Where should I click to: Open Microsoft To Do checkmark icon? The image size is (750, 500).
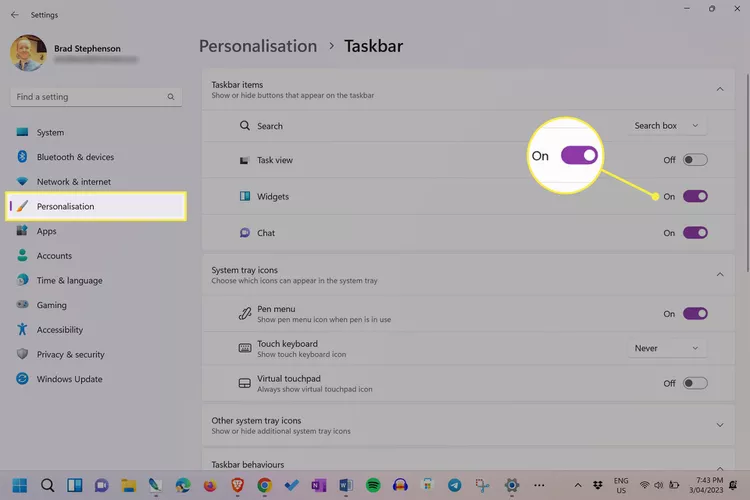(x=291, y=485)
